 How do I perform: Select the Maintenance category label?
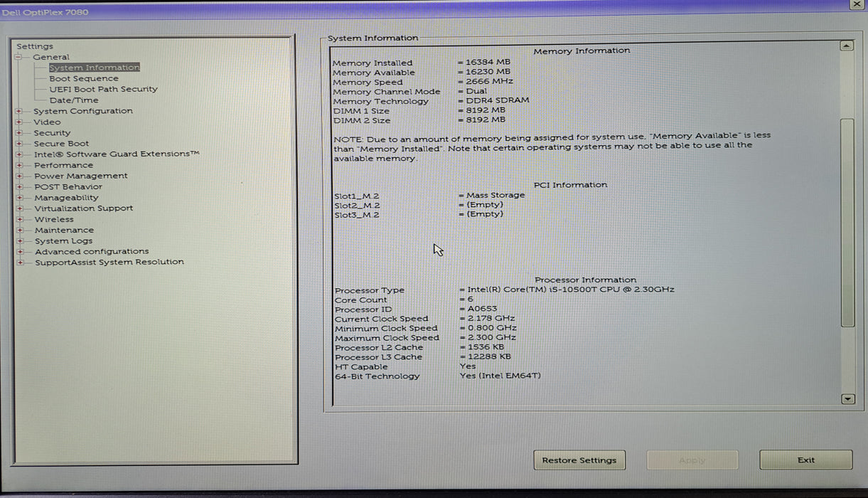coord(64,231)
